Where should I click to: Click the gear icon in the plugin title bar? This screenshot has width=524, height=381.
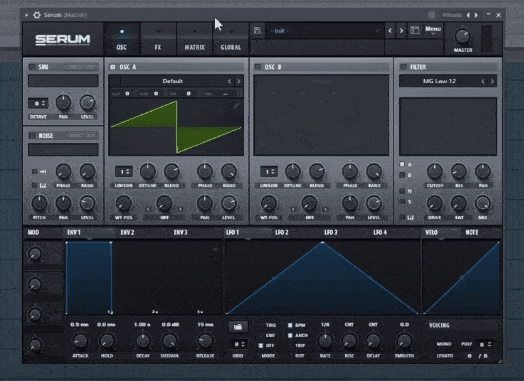coord(37,15)
